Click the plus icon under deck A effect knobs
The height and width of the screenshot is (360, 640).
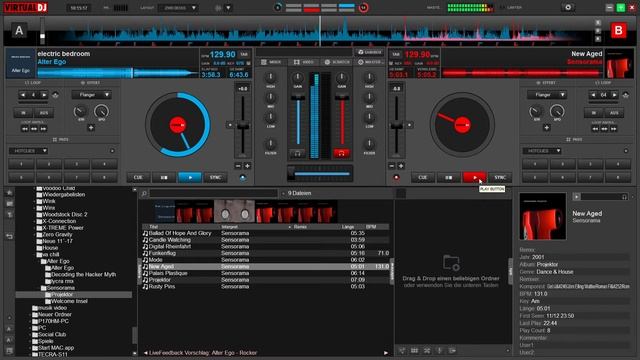click(x=91, y=128)
